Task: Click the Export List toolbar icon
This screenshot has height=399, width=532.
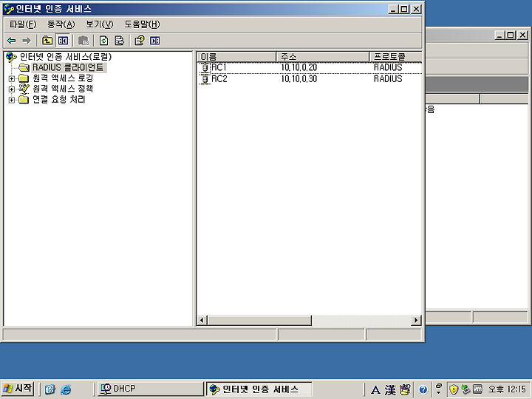Action: point(120,41)
